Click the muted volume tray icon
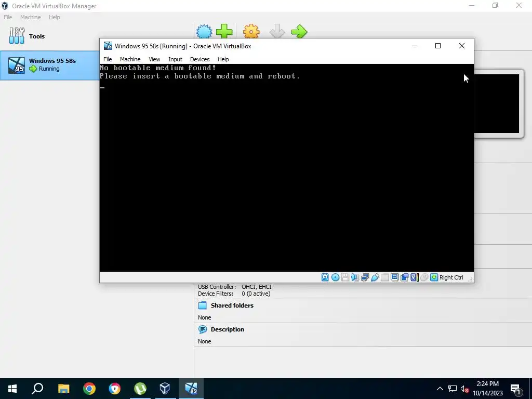This screenshot has width=532, height=399. point(464,389)
